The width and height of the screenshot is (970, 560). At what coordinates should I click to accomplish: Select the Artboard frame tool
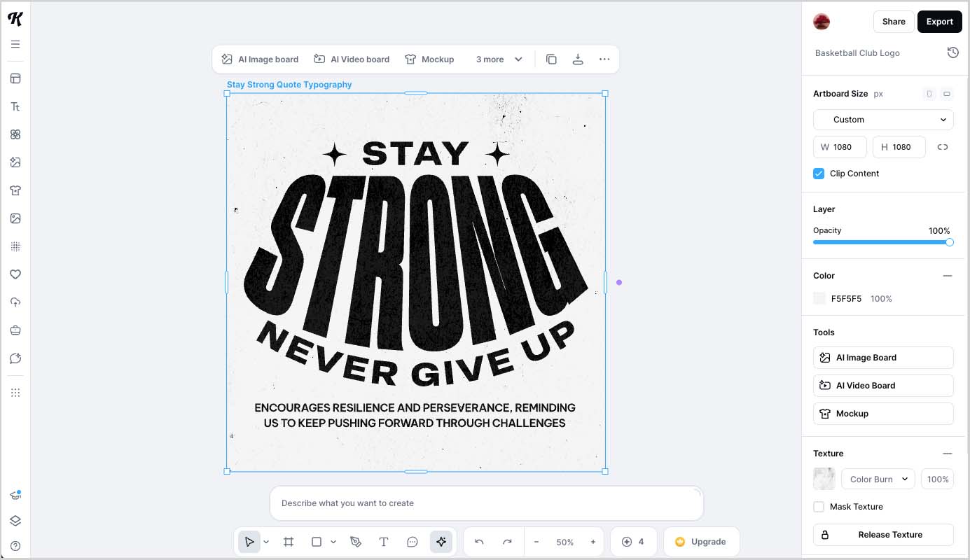point(288,542)
